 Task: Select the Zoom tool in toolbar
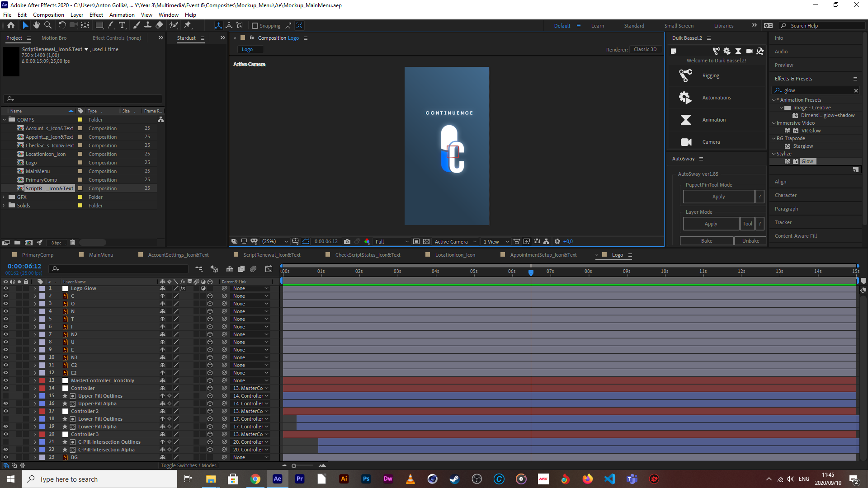[48, 25]
